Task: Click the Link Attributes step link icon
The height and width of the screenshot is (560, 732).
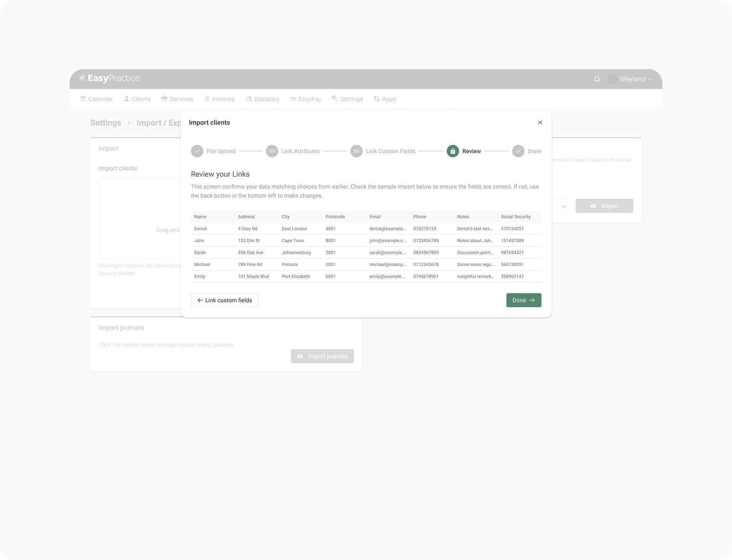Action: tap(272, 151)
